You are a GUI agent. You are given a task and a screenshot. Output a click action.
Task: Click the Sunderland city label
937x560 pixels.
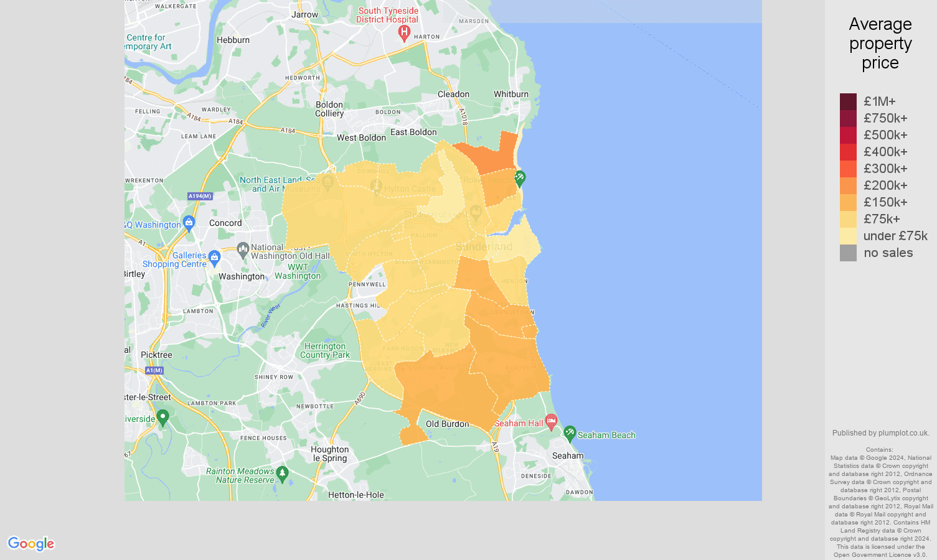pyautogui.click(x=484, y=247)
